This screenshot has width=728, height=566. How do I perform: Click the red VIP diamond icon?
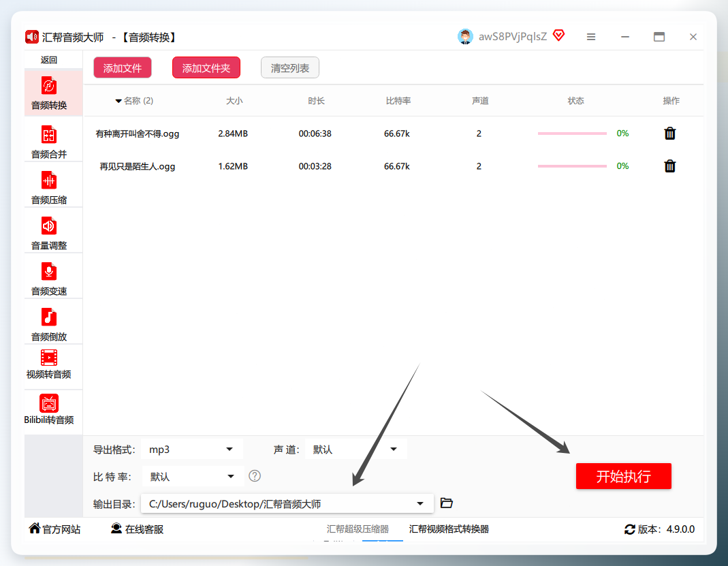click(559, 35)
